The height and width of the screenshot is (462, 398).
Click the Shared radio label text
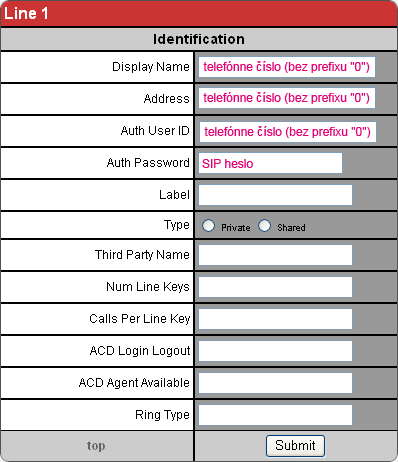(x=291, y=228)
